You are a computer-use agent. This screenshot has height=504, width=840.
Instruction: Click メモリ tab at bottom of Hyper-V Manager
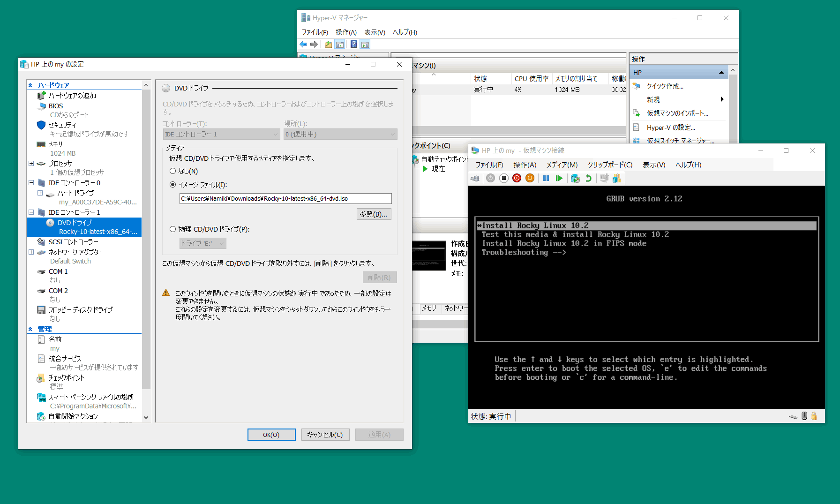(x=429, y=308)
